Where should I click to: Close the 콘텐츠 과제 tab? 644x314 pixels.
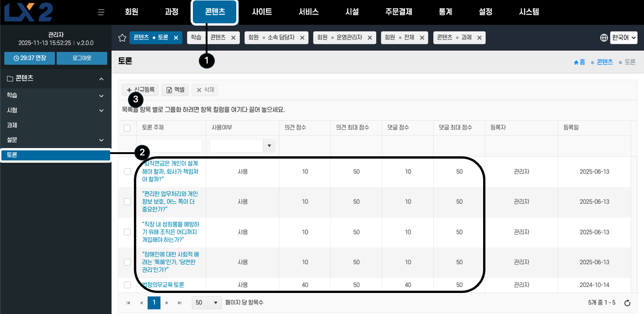click(479, 38)
